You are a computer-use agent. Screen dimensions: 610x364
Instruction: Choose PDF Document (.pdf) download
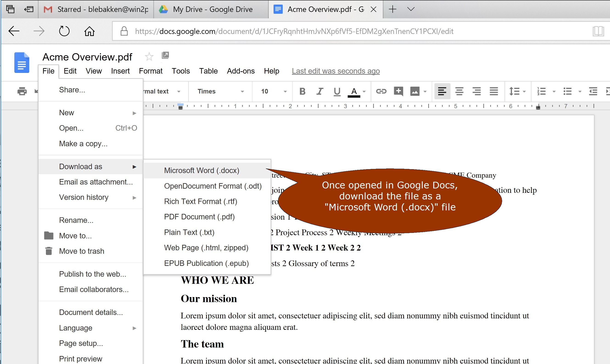point(207,217)
